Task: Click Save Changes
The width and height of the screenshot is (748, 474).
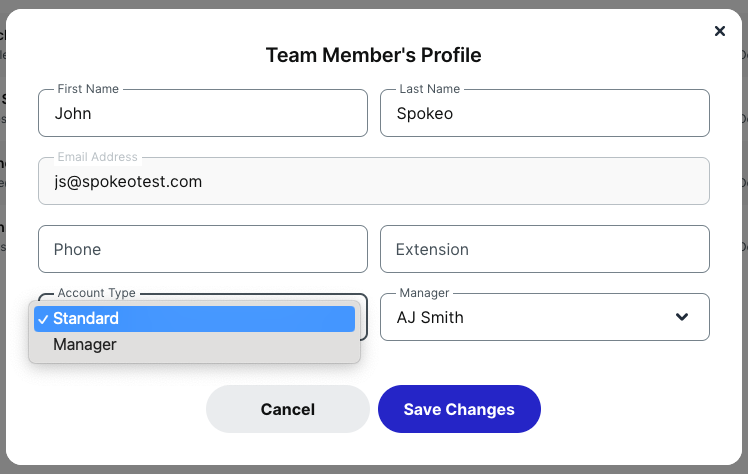Action: [459, 409]
